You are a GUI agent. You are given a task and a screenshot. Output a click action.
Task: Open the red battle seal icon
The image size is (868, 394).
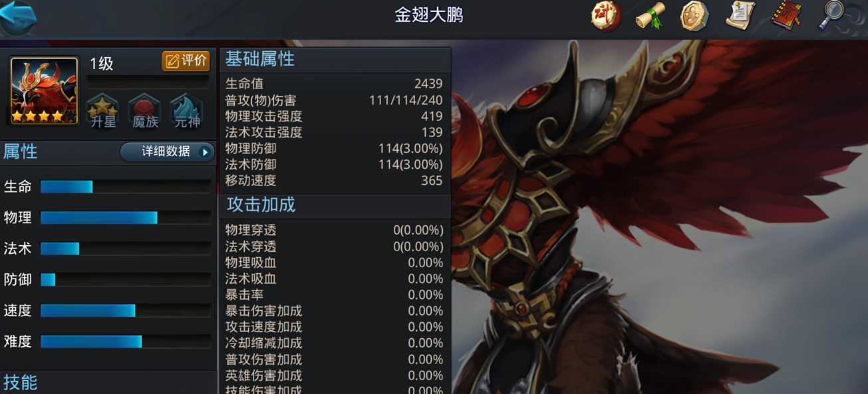(x=606, y=15)
